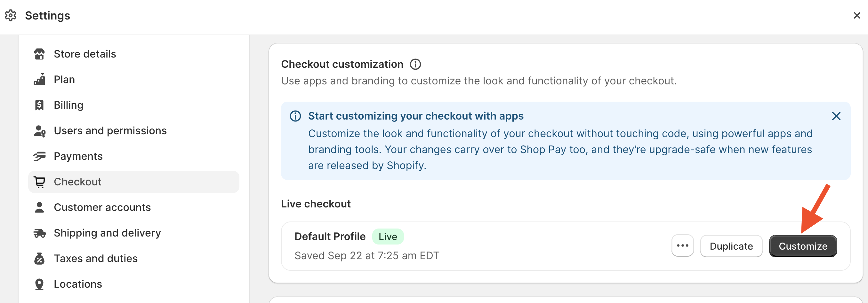Image resolution: width=868 pixels, height=303 pixels.
Task: Click the Payments hand icon
Action: (39, 156)
